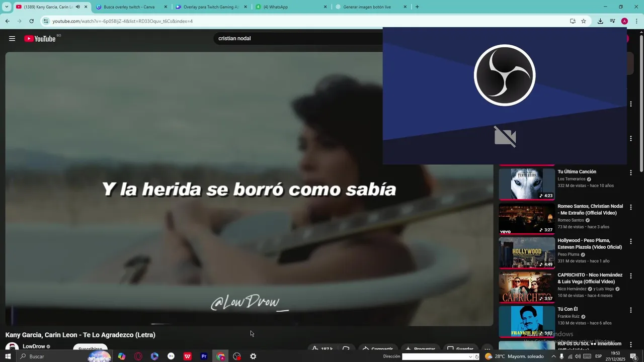Click the install app icon in address bar
Image resolution: width=644 pixels, height=362 pixels.
[573, 21]
